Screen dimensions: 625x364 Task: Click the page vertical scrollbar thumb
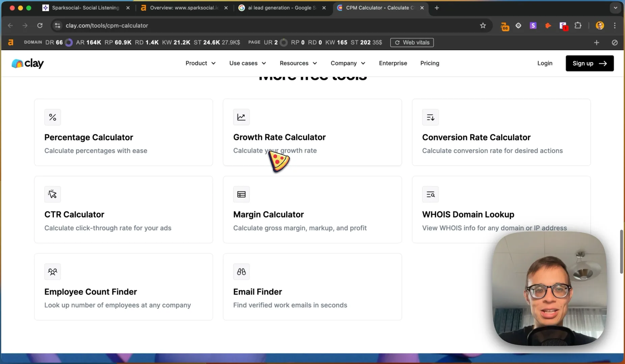coord(621,252)
